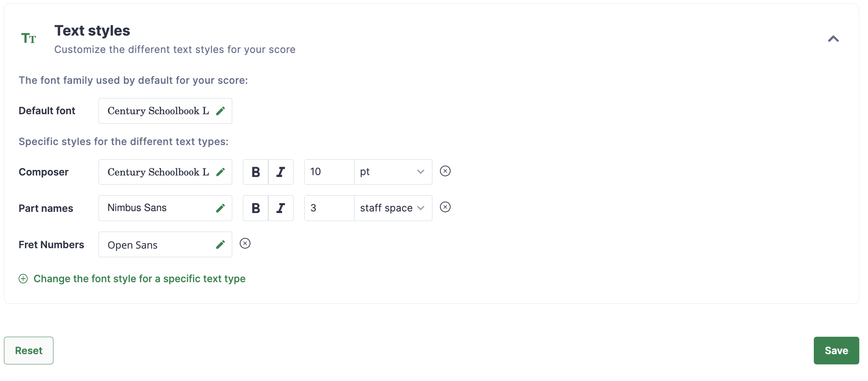Toggle italic for Part names
This screenshot has width=868, height=381.
pos(281,208)
